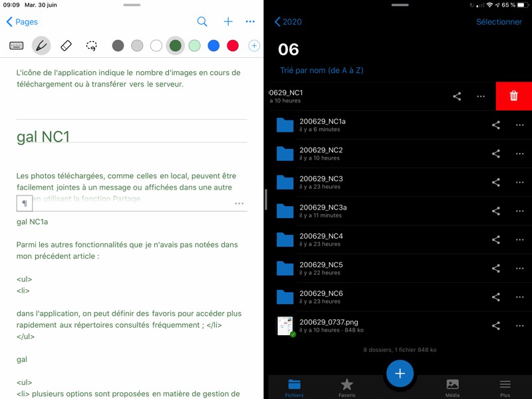Select the pen drawing tool

tap(41, 46)
